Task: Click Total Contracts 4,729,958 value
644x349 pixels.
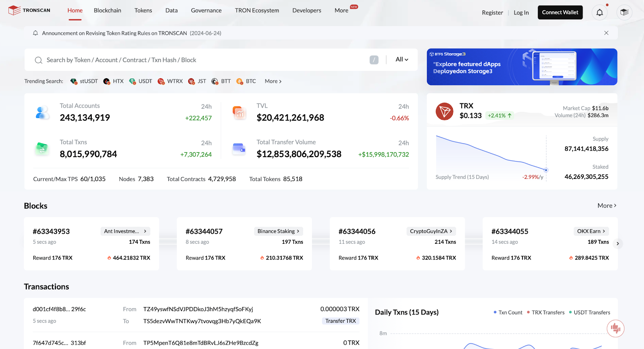Action: (x=222, y=179)
